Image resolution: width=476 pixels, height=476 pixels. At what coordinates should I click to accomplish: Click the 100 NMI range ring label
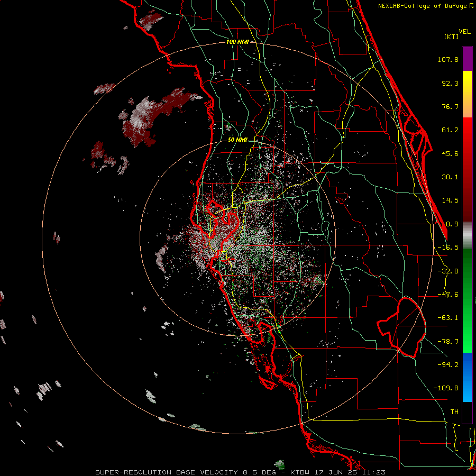point(237,42)
